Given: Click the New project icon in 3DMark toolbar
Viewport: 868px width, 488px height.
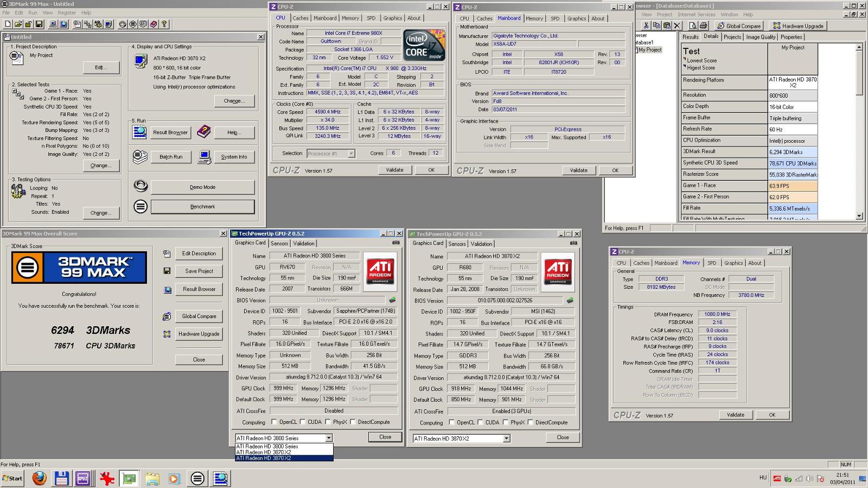Looking at the screenshot, I should pyautogui.click(x=8, y=24).
